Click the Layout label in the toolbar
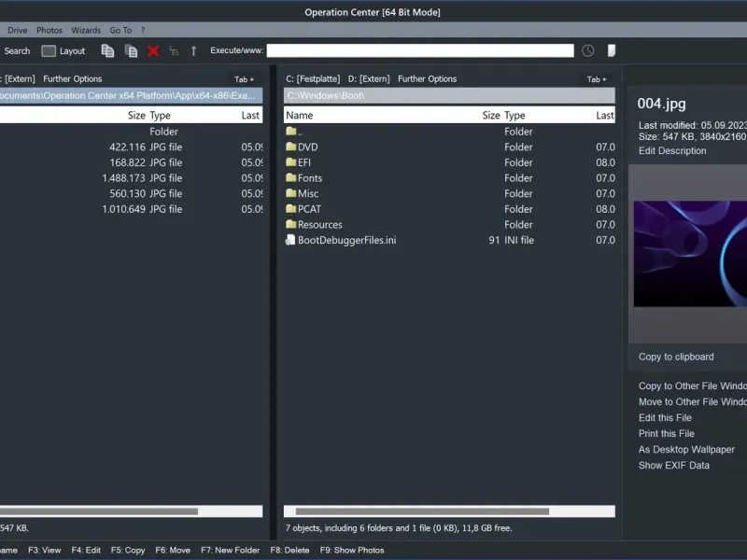 point(73,51)
